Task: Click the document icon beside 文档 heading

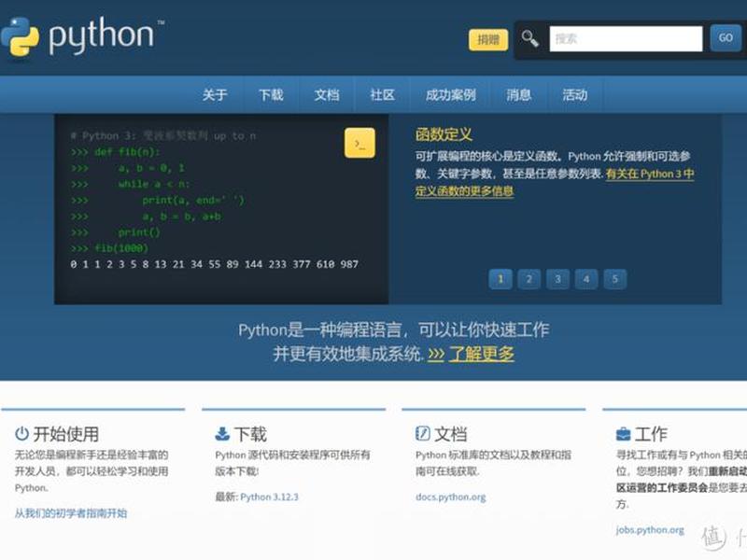Action: click(x=423, y=433)
